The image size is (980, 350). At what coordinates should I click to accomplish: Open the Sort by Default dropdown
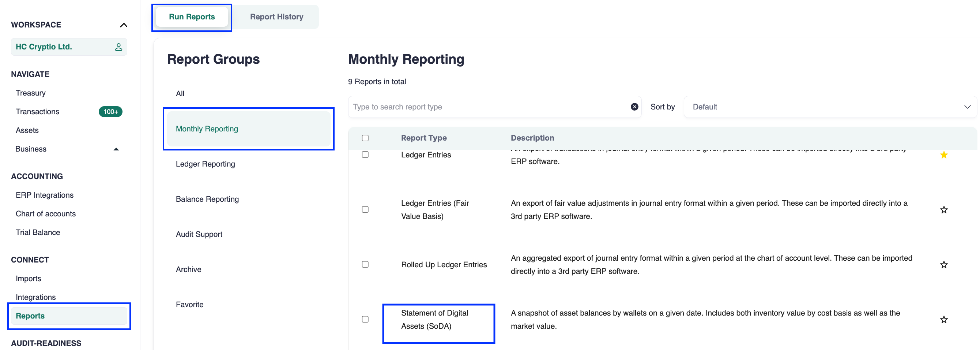[x=830, y=107]
